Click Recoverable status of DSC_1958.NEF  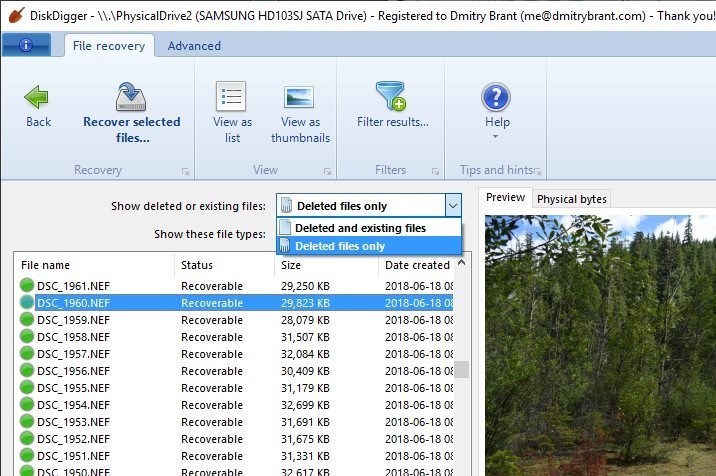click(212, 337)
